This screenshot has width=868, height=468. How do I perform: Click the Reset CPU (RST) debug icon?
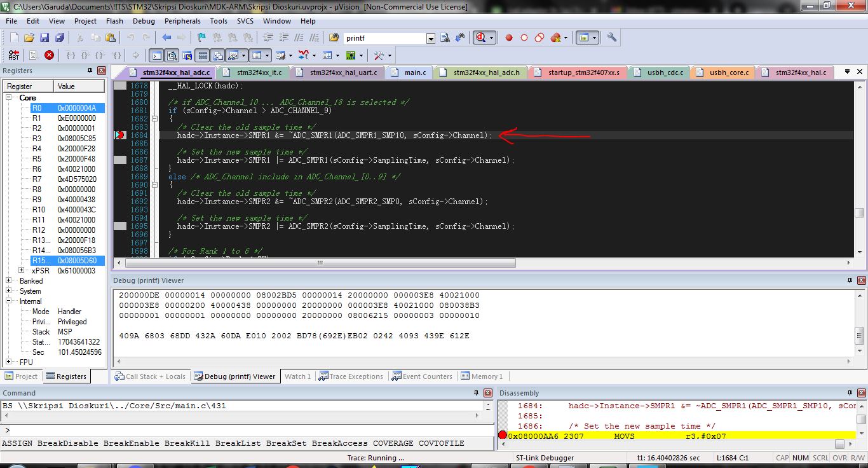click(13, 55)
